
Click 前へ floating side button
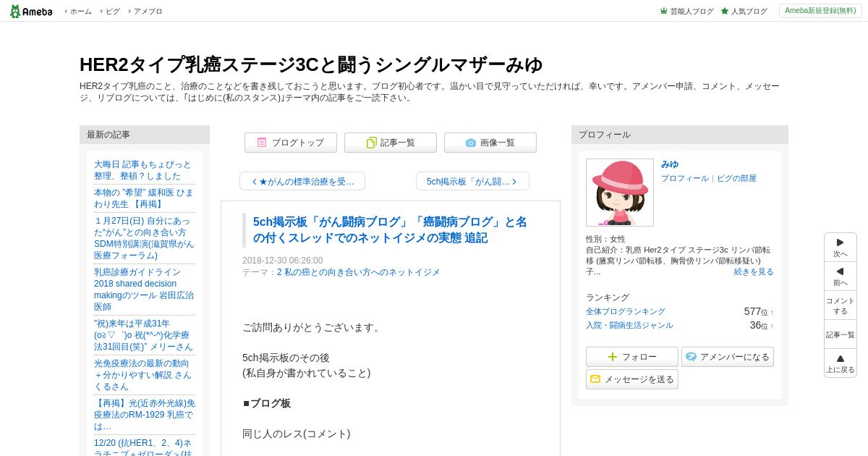[841, 276]
